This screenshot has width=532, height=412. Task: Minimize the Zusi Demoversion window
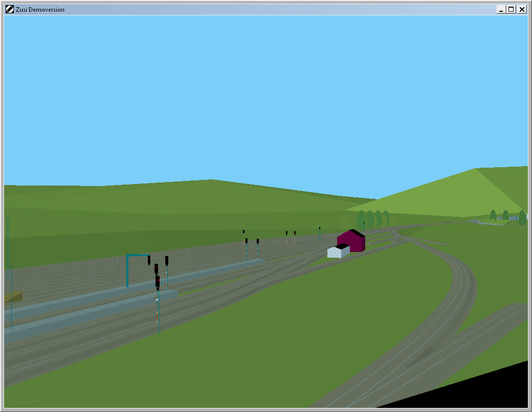(x=501, y=10)
